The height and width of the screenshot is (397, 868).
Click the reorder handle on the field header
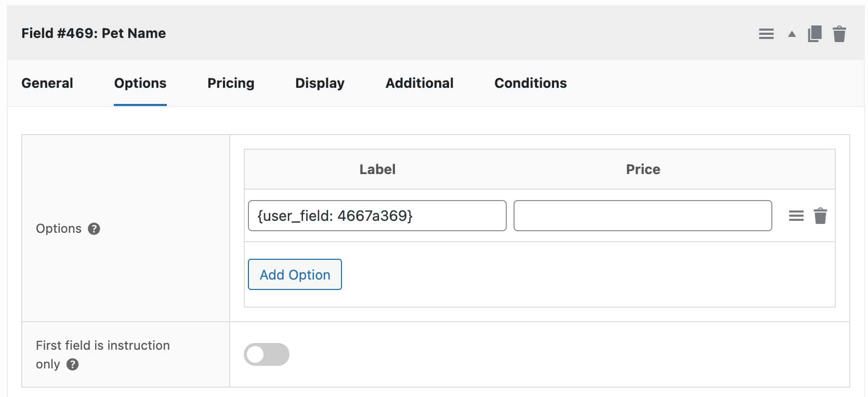(766, 33)
